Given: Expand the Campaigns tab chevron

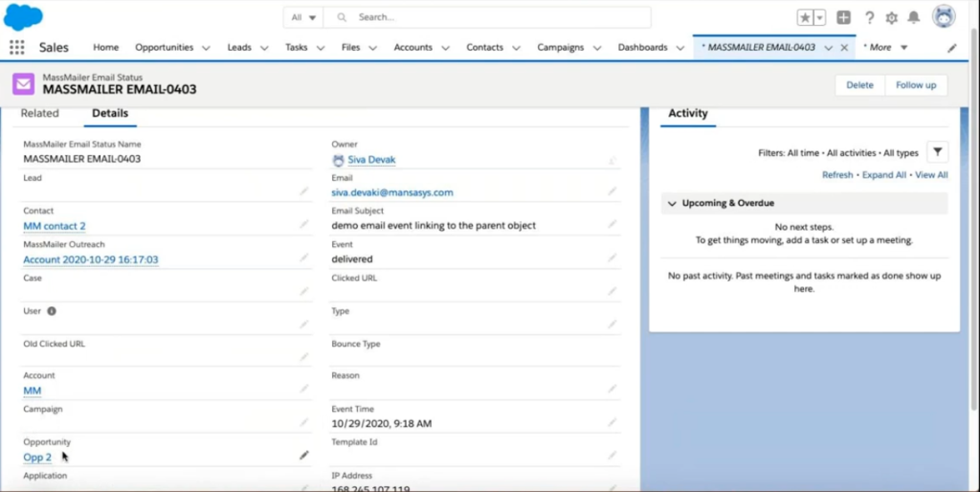Looking at the screenshot, I should coord(597,48).
